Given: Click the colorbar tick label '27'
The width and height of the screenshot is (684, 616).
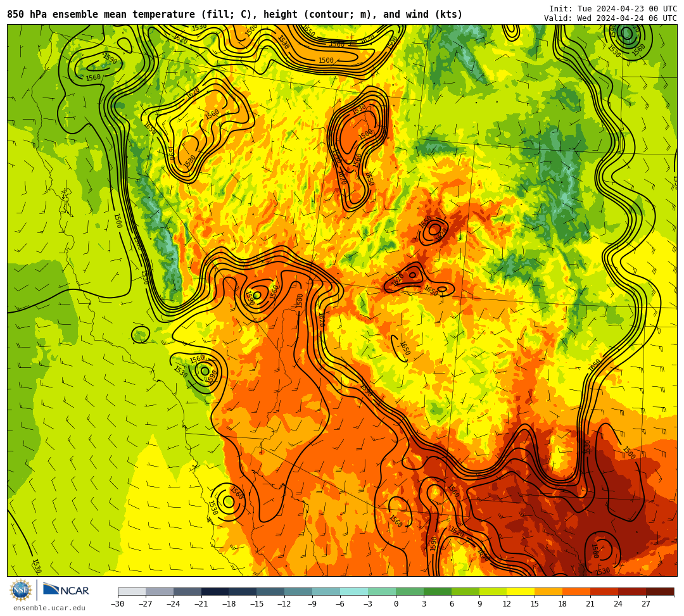Looking at the screenshot, I should [x=646, y=604].
